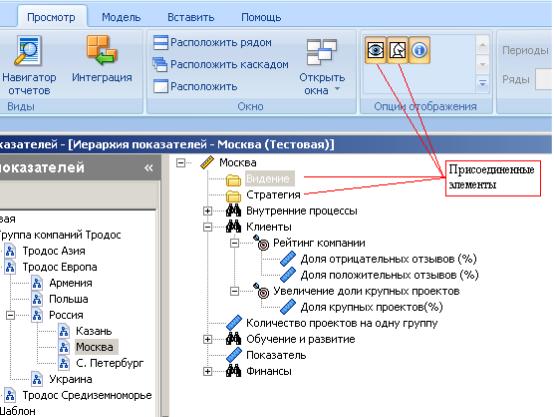Expand the Финансы node

[207, 371]
